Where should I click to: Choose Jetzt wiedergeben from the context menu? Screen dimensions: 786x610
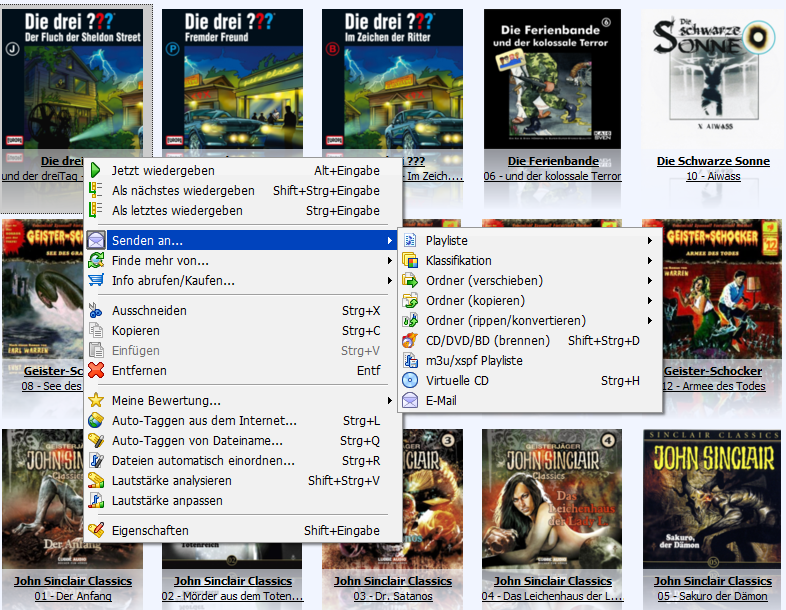tap(243, 170)
